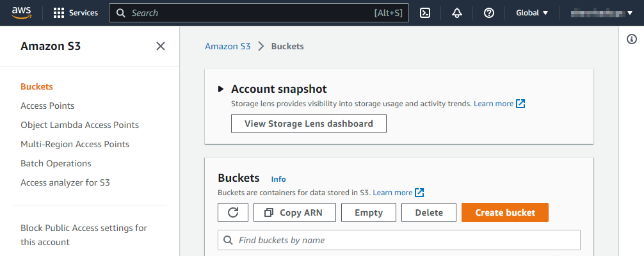Click the Create bucket button
The width and height of the screenshot is (644, 256).
(x=505, y=212)
